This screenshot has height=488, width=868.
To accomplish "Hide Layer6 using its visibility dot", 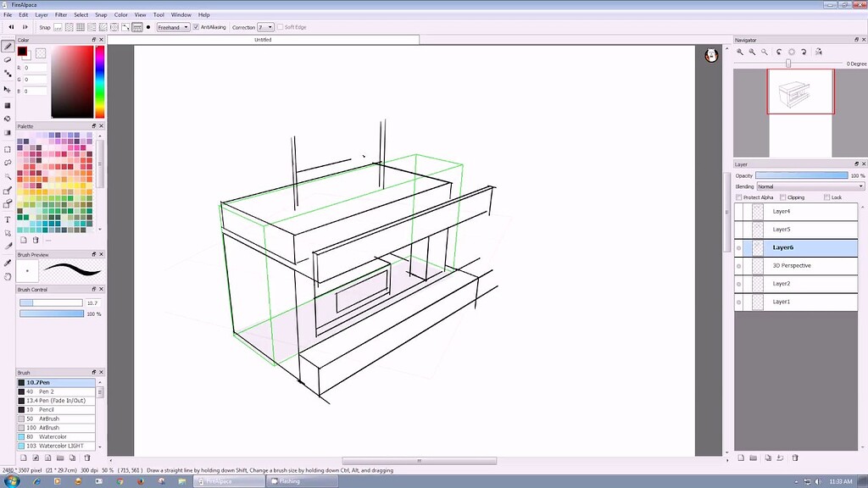I will click(739, 248).
